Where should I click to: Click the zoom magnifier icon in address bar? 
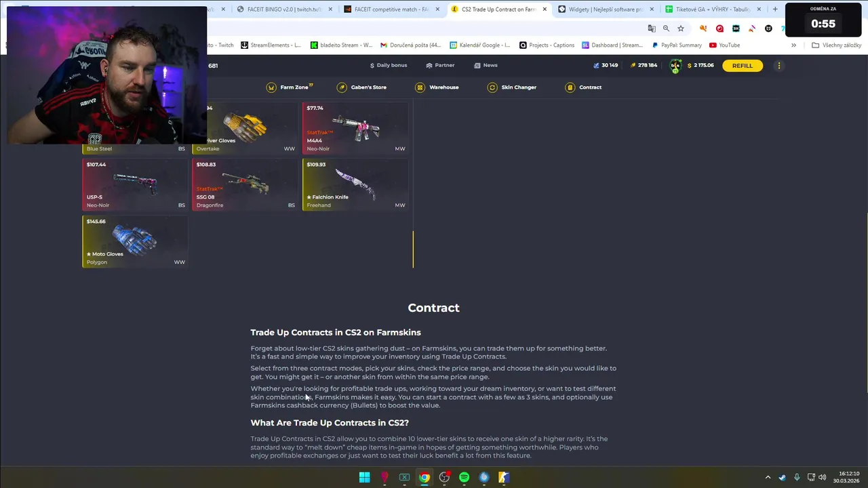click(x=666, y=28)
